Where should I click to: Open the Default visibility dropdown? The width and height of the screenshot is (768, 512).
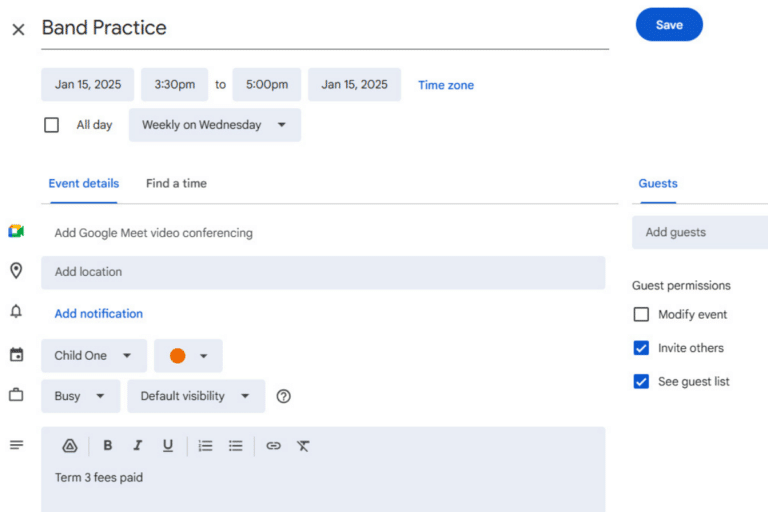click(195, 397)
